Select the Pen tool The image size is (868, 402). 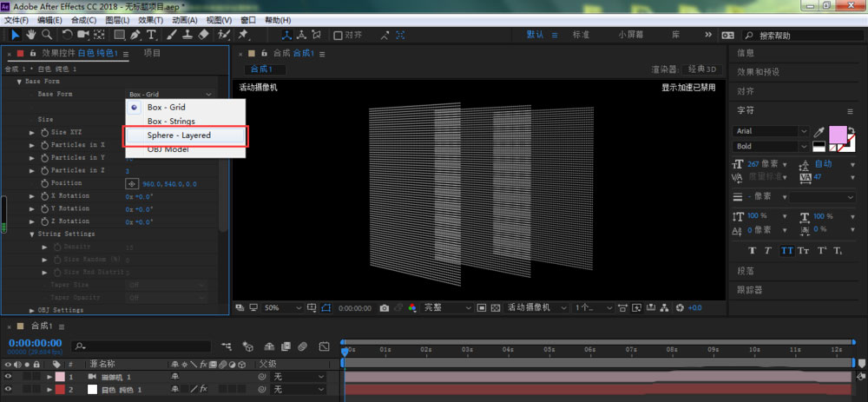point(135,35)
